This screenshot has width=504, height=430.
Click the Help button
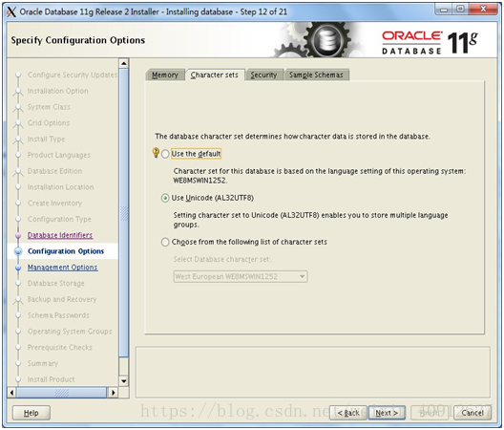coord(31,413)
